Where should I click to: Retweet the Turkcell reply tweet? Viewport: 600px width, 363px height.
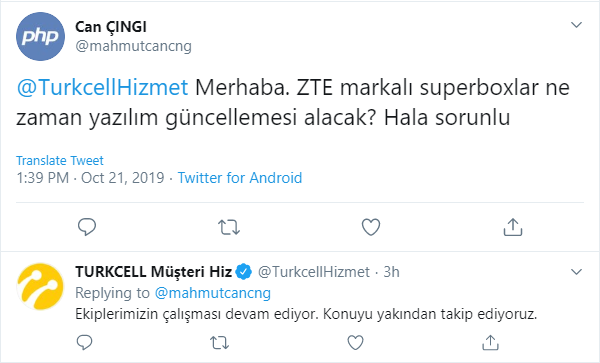(x=220, y=342)
